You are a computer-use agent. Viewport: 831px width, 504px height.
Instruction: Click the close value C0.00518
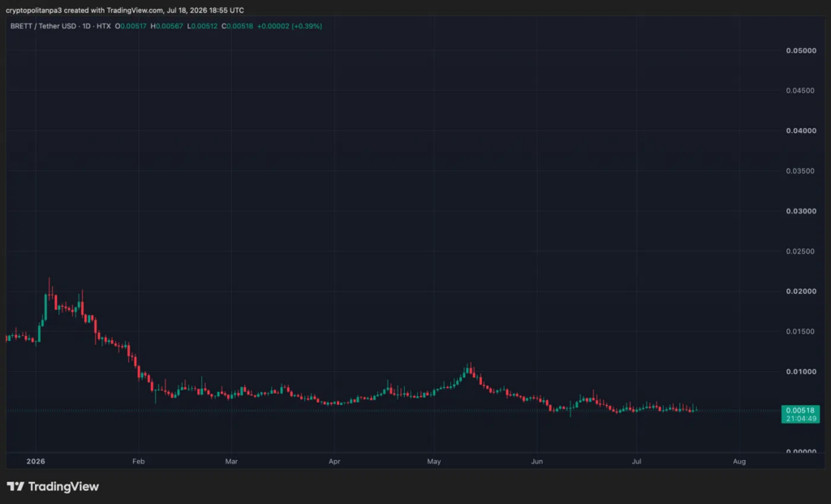(238, 26)
